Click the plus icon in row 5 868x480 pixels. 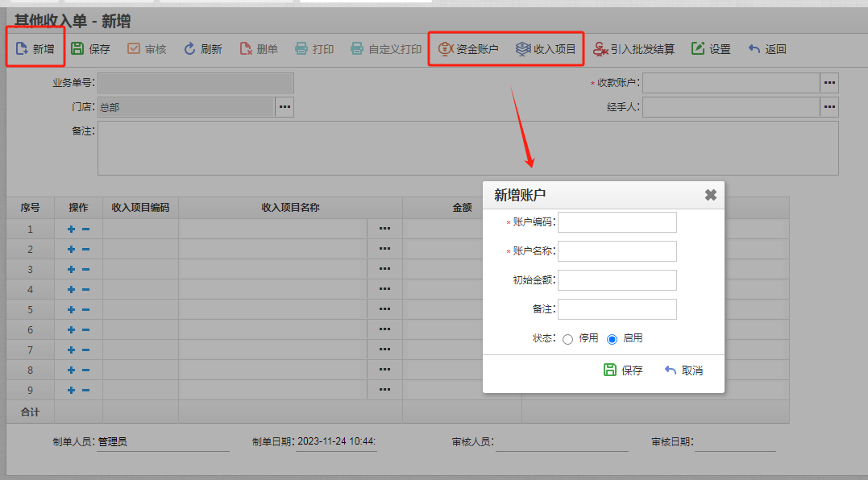[72, 310]
